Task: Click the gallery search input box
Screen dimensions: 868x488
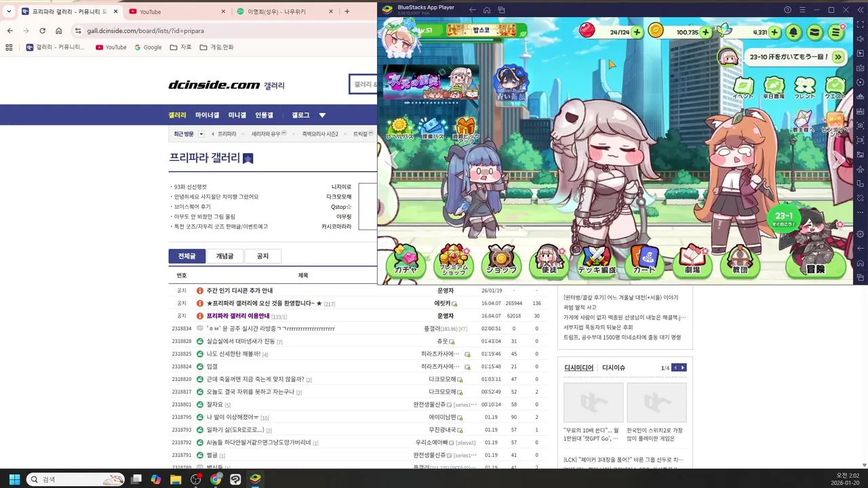Action: (x=364, y=84)
